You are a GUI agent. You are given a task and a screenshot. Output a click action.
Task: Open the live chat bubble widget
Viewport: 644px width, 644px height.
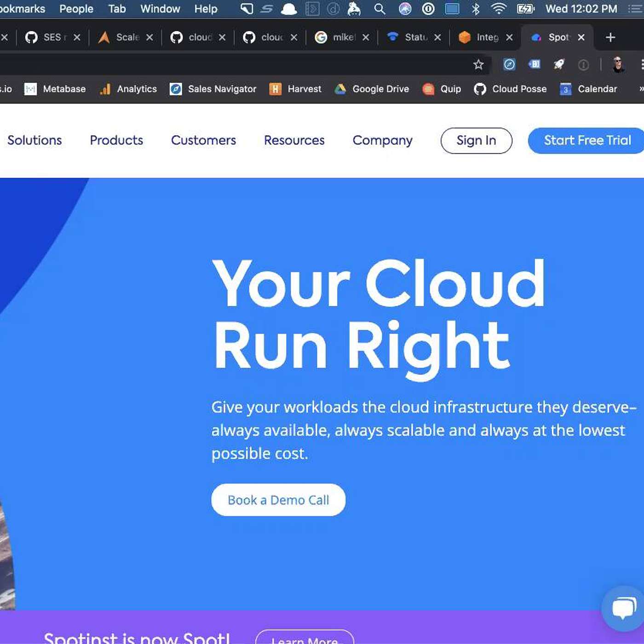pos(623,608)
